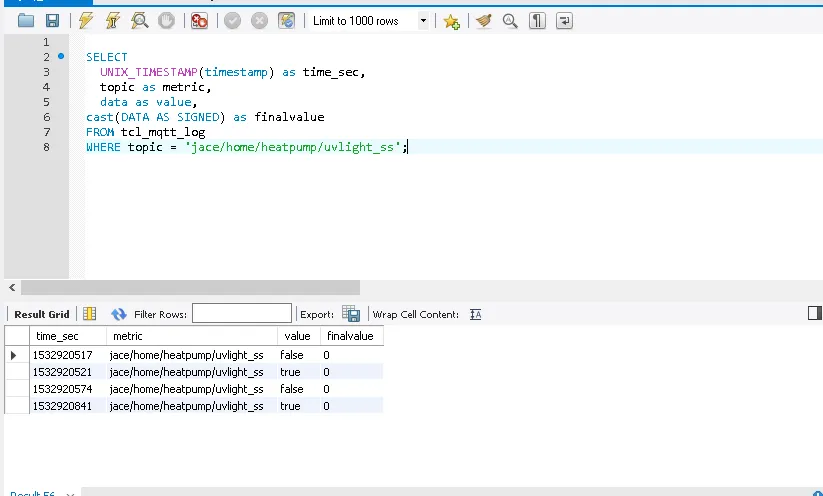Refresh results with the blue arrows icon
The height and width of the screenshot is (496, 823).
pos(119,314)
